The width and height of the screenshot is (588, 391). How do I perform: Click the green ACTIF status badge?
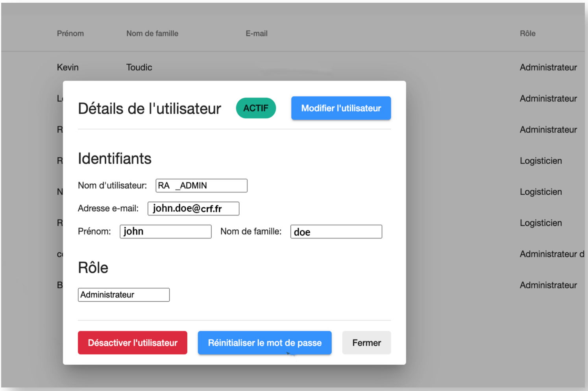click(256, 108)
